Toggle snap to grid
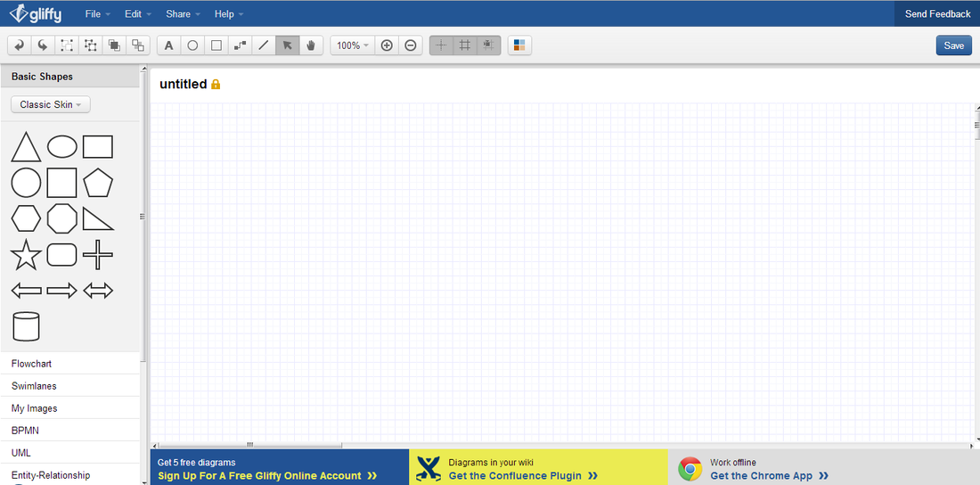Screen dimensions: 980x485 489,45
